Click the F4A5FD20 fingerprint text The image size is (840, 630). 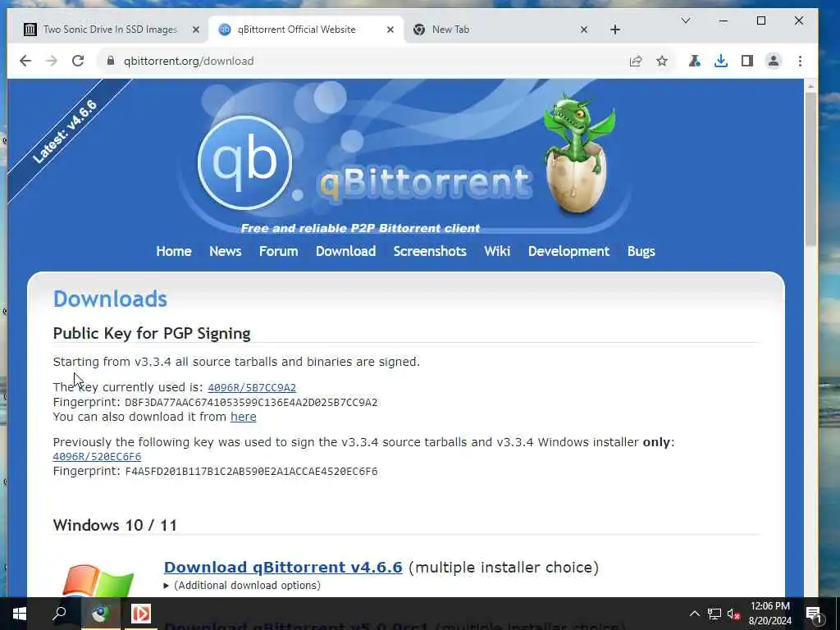[x=251, y=472]
